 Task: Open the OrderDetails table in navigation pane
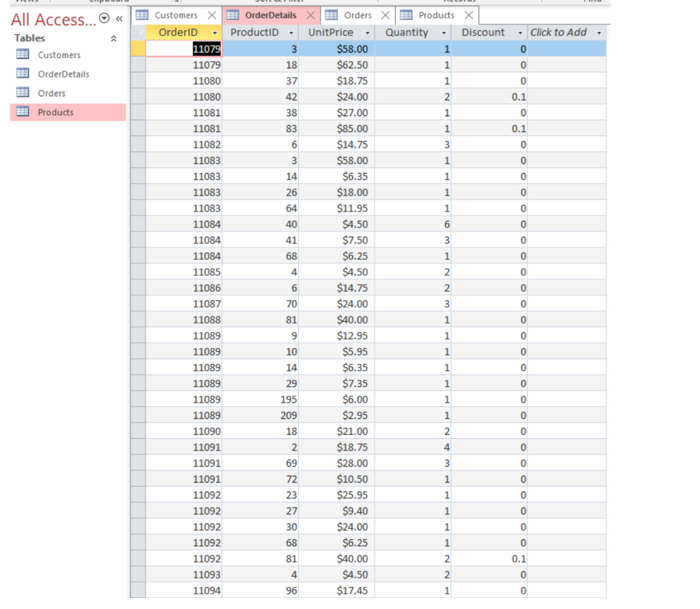(x=64, y=74)
